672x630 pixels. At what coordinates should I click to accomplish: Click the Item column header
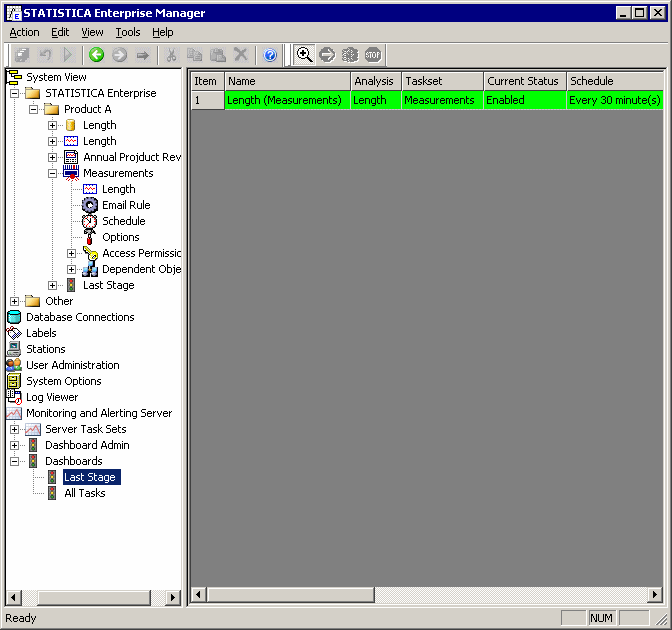pos(207,81)
